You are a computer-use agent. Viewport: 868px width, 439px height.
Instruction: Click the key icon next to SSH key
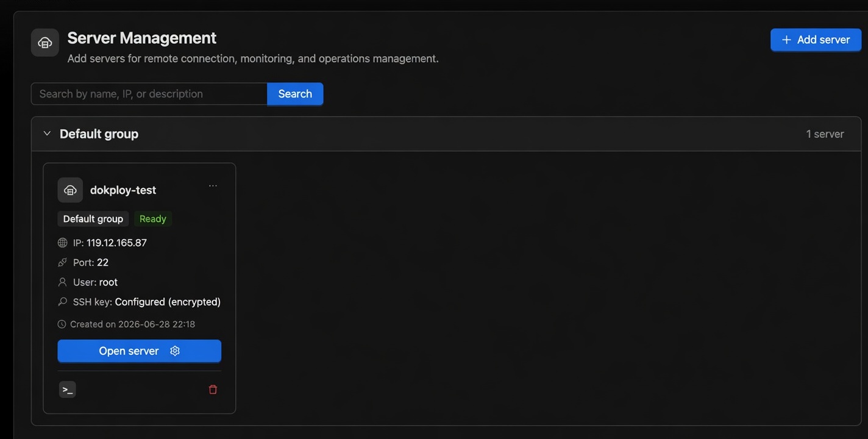coord(62,302)
